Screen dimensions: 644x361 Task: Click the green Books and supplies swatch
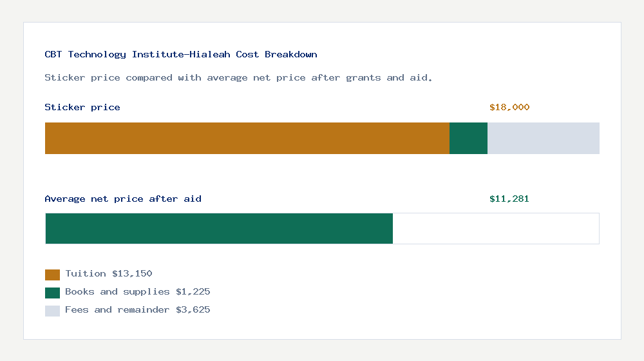[x=52, y=293]
